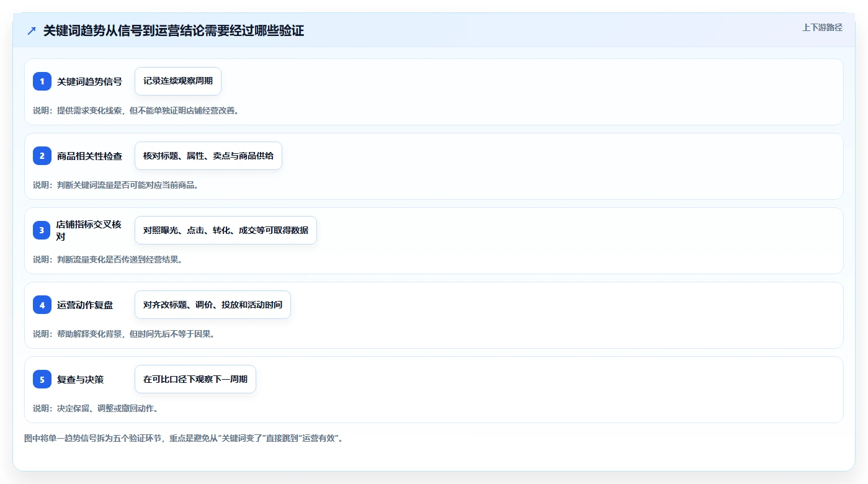The width and height of the screenshot is (868, 484).
Task: Select the 在可比口径下观察下一周期 chip
Action: pyautogui.click(x=195, y=379)
